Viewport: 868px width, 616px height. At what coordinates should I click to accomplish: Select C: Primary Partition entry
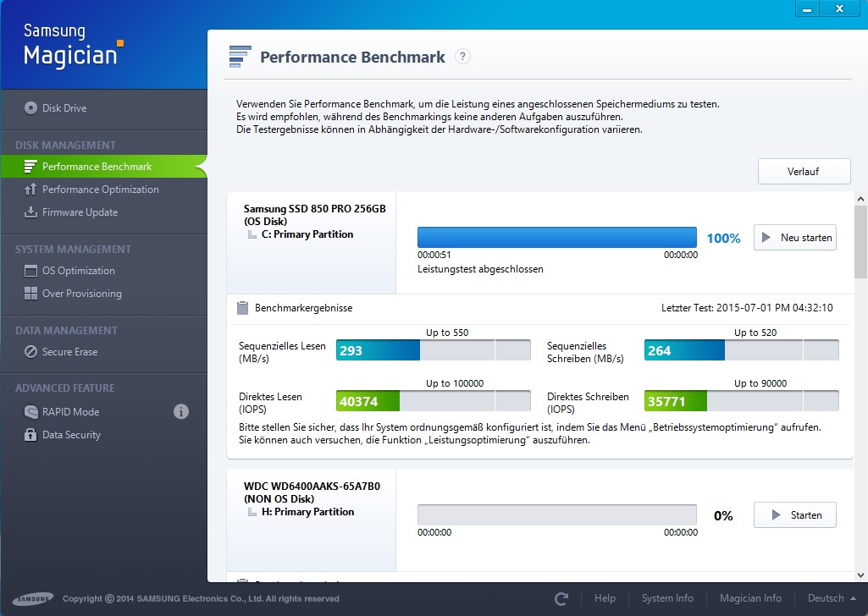(x=307, y=234)
